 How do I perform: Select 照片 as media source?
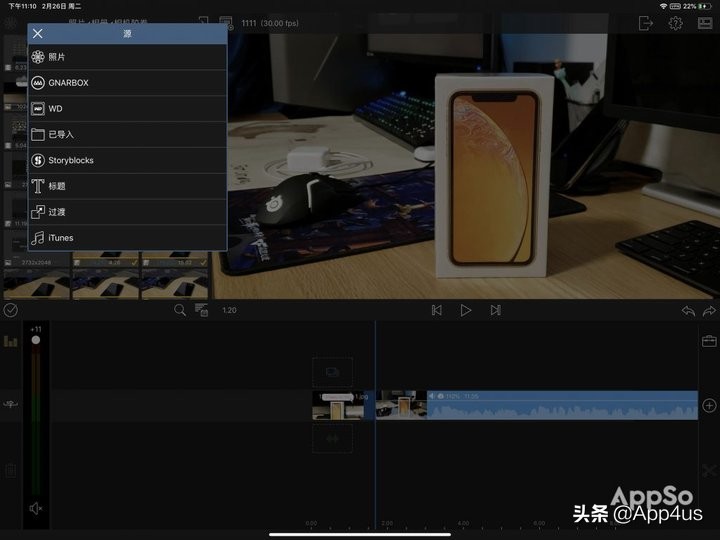tap(127, 57)
